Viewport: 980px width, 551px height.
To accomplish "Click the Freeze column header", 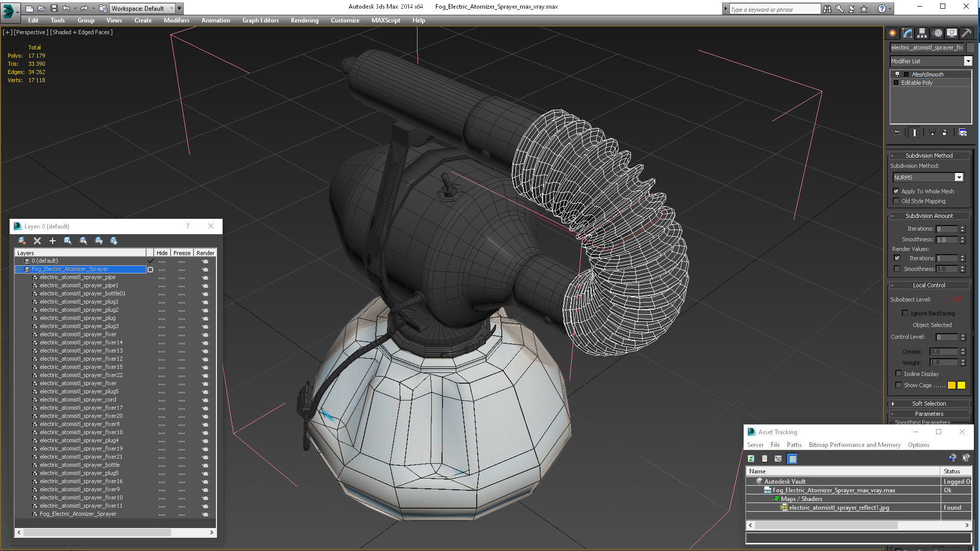I will tap(182, 253).
